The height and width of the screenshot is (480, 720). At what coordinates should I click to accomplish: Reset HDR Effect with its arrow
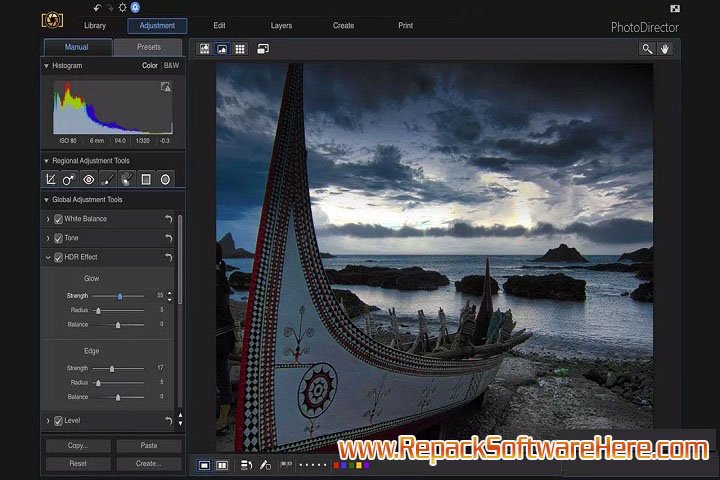click(x=169, y=257)
